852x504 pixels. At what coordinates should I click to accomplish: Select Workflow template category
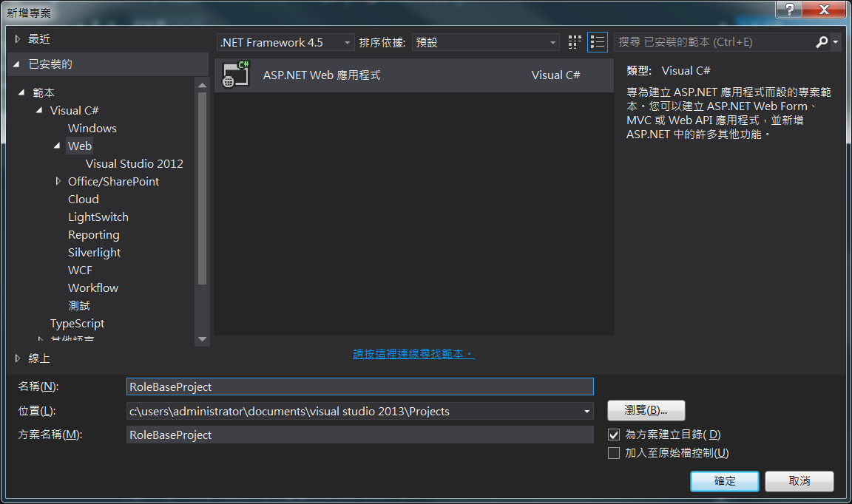pos(93,288)
